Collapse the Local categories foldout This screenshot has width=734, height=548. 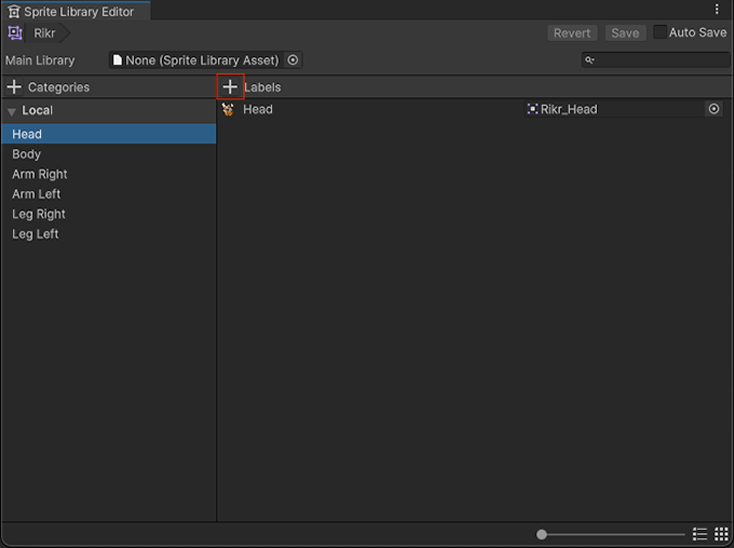click(x=12, y=111)
